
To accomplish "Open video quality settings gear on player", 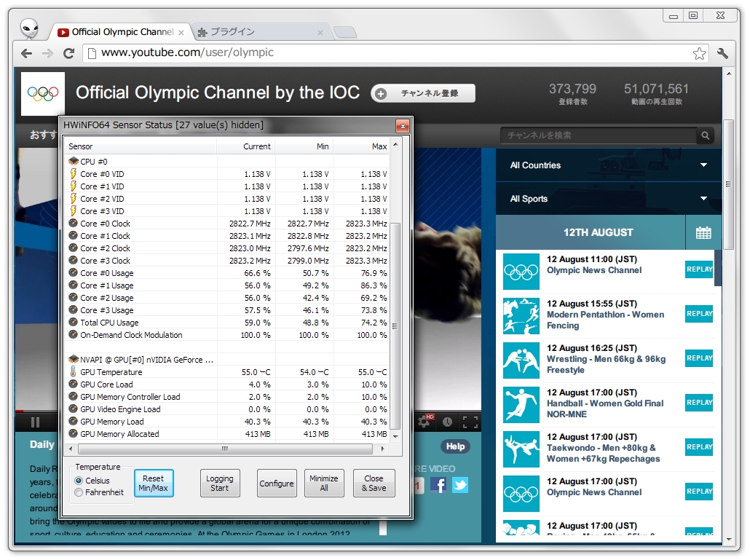I will (x=423, y=422).
